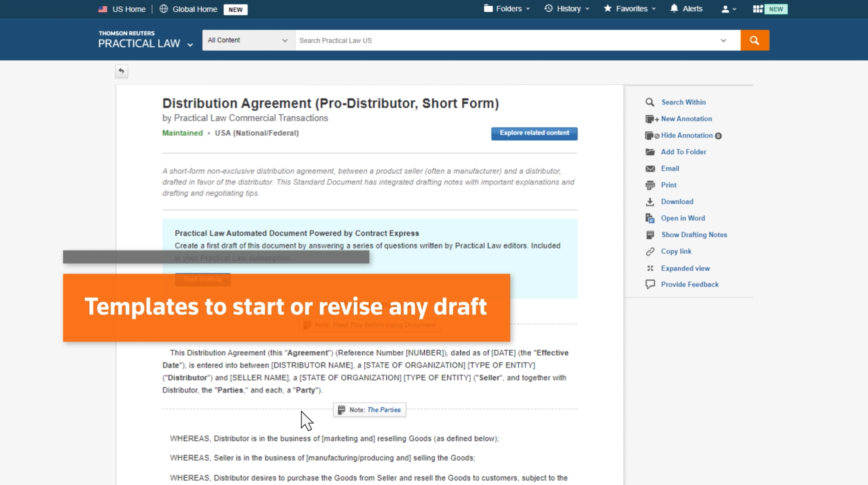868x485 pixels.
Task: Click the Open in Word icon
Action: point(650,218)
